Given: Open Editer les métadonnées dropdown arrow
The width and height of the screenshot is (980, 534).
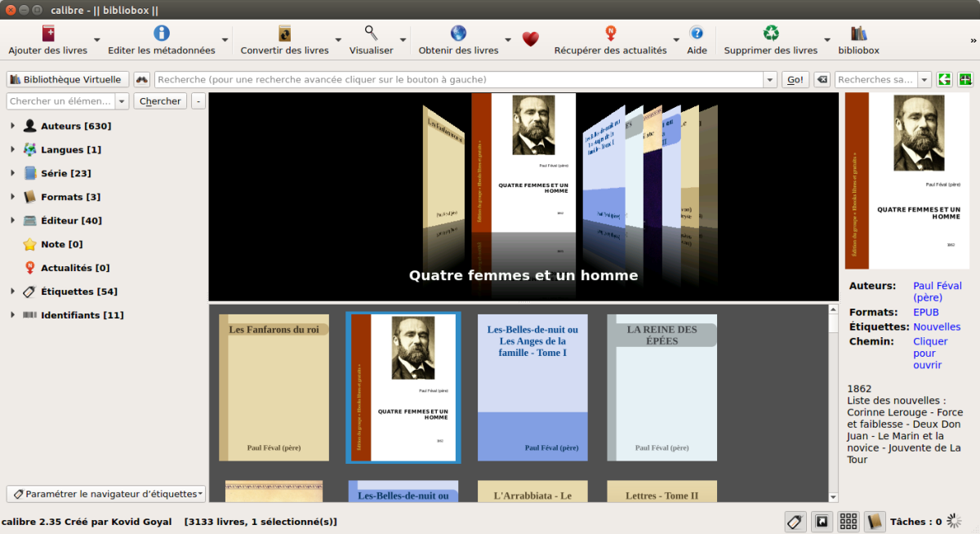Looking at the screenshot, I should point(225,39).
